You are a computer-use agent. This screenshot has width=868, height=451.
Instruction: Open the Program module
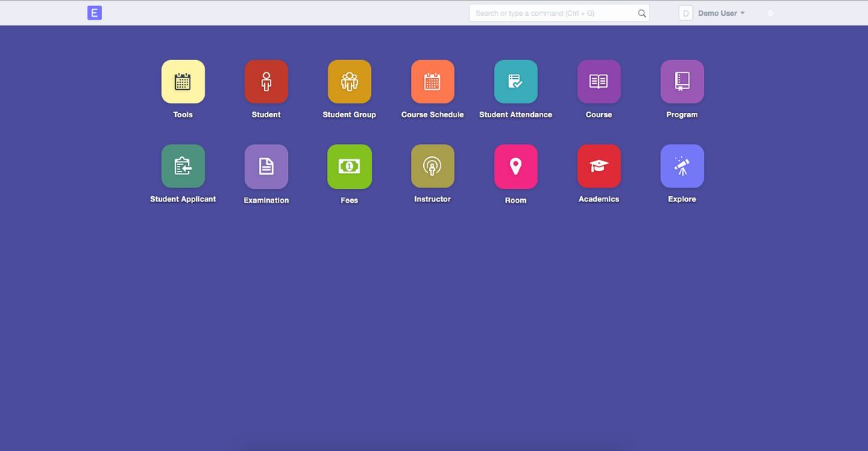click(x=682, y=81)
